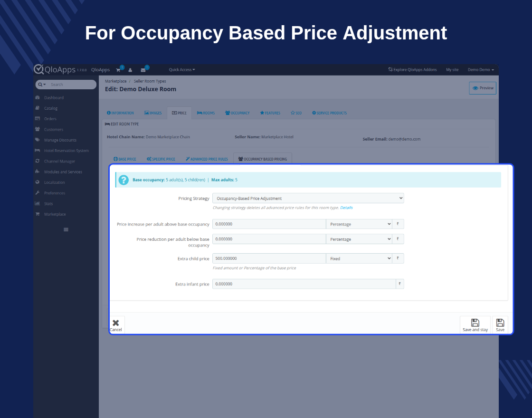Switch to the Rooms tab
This screenshot has width=532, height=418.
pos(206,113)
